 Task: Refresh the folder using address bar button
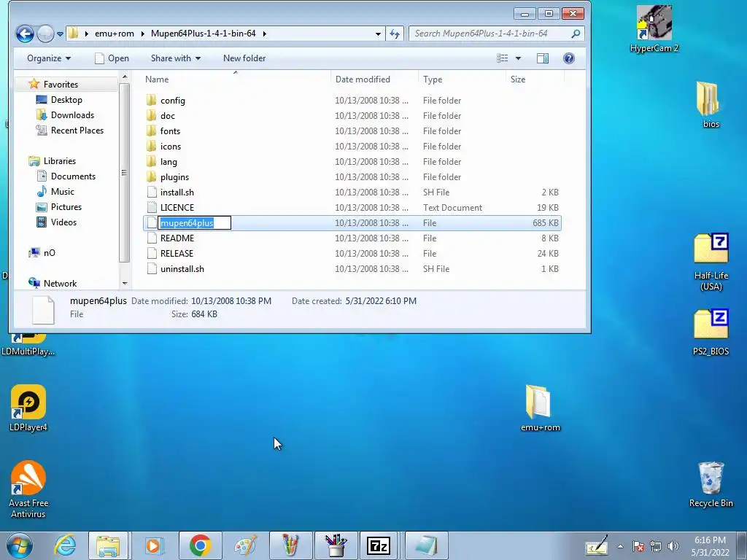coord(395,34)
